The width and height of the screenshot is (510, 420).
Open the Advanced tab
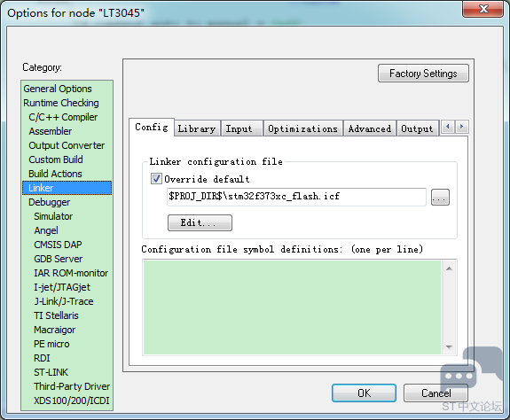coord(370,128)
